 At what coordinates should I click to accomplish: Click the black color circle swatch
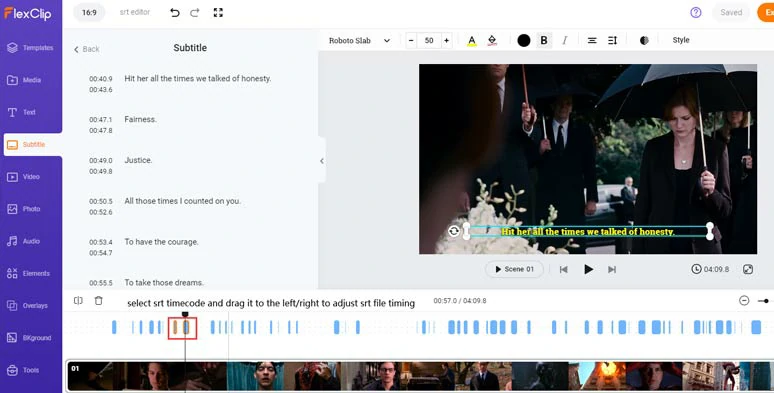(x=524, y=40)
